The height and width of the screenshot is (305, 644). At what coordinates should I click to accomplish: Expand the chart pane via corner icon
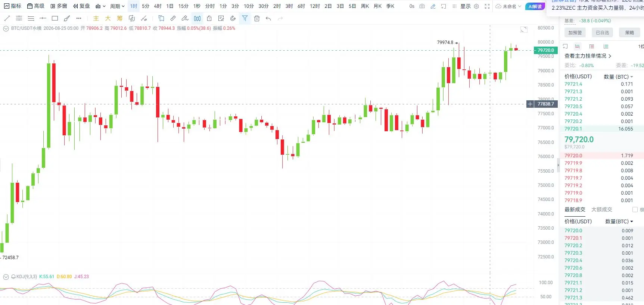point(524,29)
